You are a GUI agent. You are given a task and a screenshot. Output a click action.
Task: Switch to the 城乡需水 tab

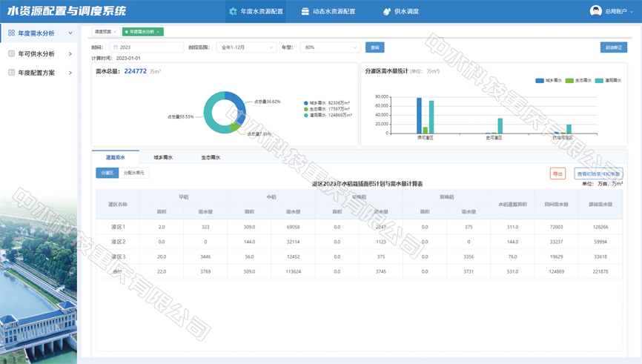(163, 157)
